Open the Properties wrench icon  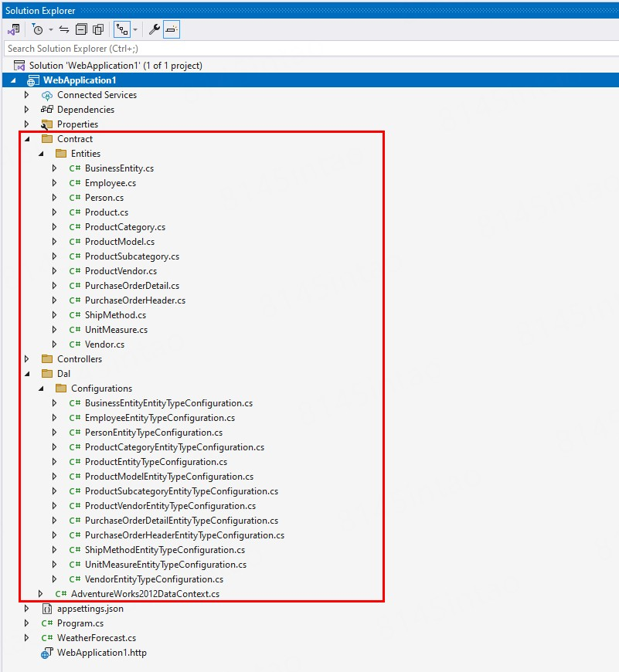coord(155,29)
